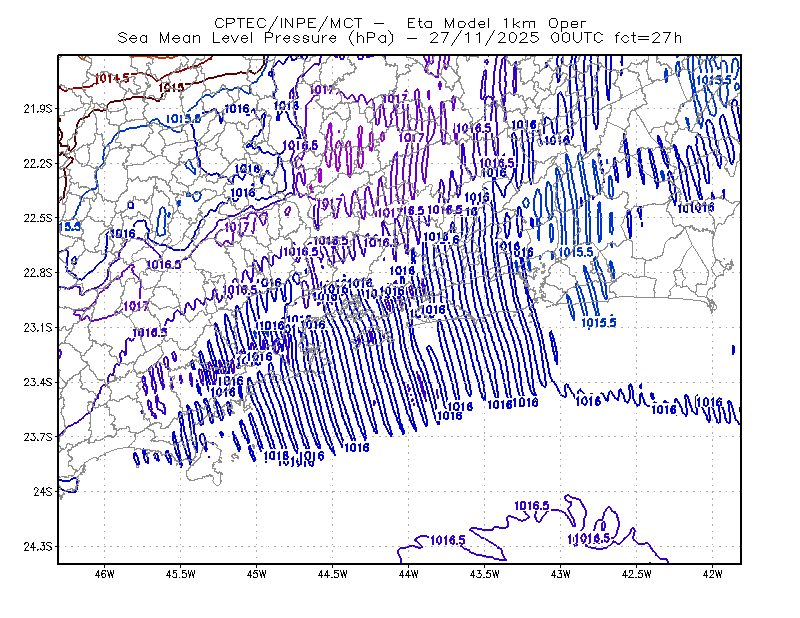Select the 23.7S latitude axis label
This screenshot has height=618, width=800.
tap(38, 437)
